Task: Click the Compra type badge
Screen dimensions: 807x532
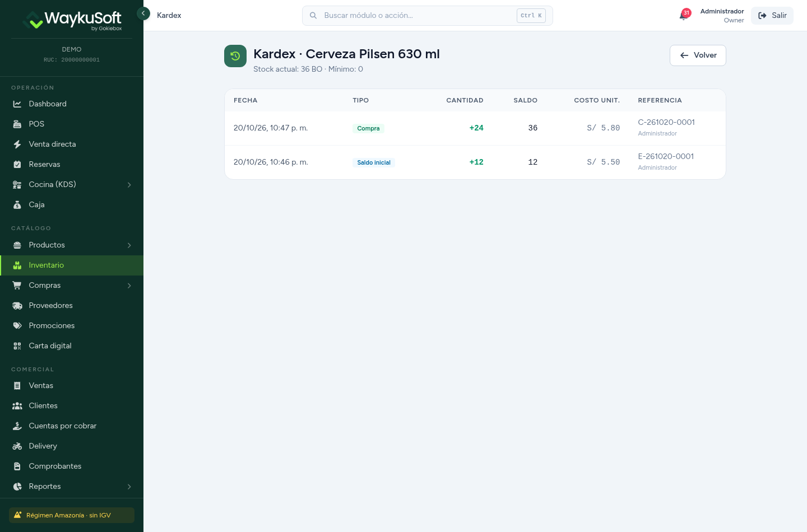Action: tap(368, 128)
